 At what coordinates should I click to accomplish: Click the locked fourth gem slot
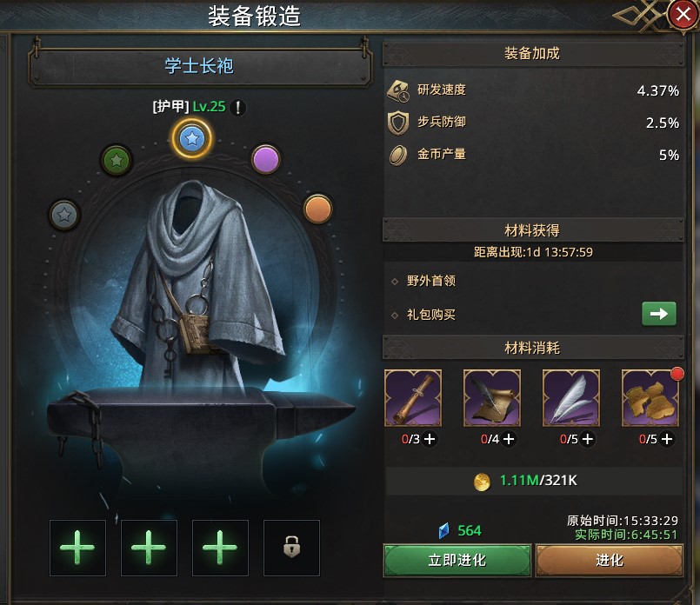tap(291, 548)
